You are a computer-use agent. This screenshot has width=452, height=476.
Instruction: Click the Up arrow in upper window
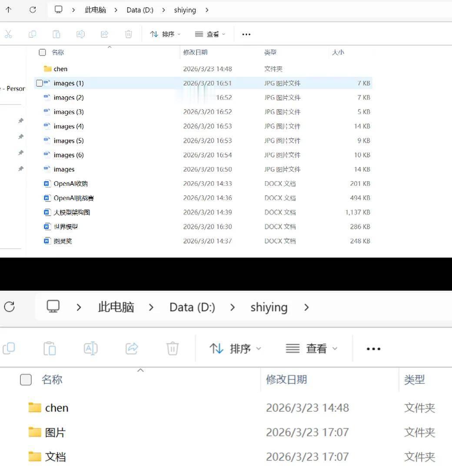point(9,10)
